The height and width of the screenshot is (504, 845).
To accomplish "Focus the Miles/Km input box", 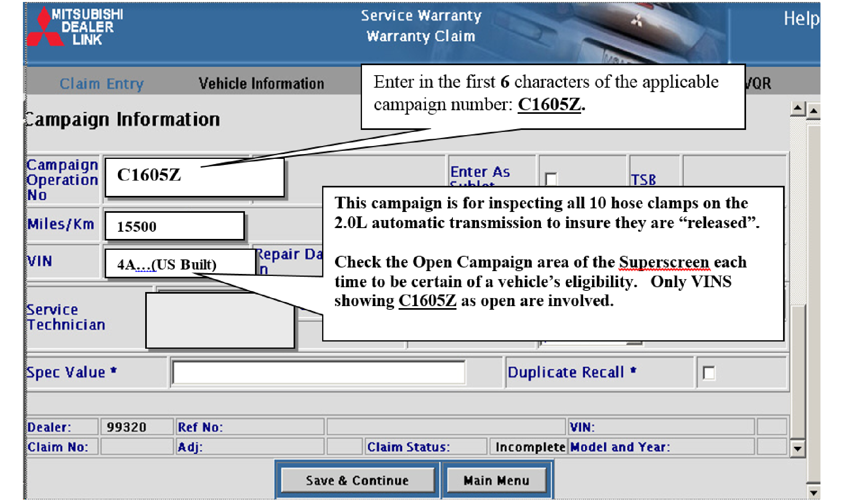I will tap(174, 226).
